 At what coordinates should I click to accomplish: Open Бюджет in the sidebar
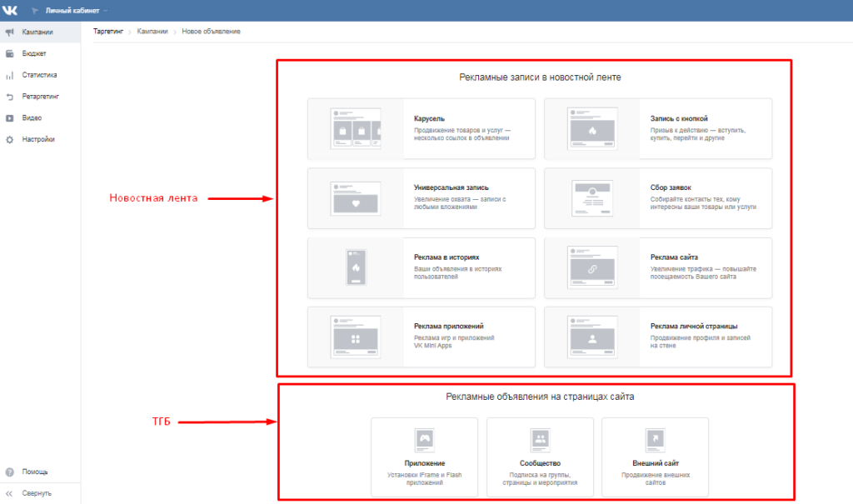click(34, 53)
